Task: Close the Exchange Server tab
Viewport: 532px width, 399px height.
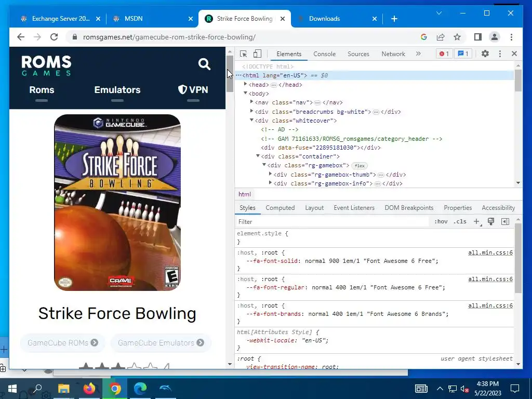Action: pos(98,19)
